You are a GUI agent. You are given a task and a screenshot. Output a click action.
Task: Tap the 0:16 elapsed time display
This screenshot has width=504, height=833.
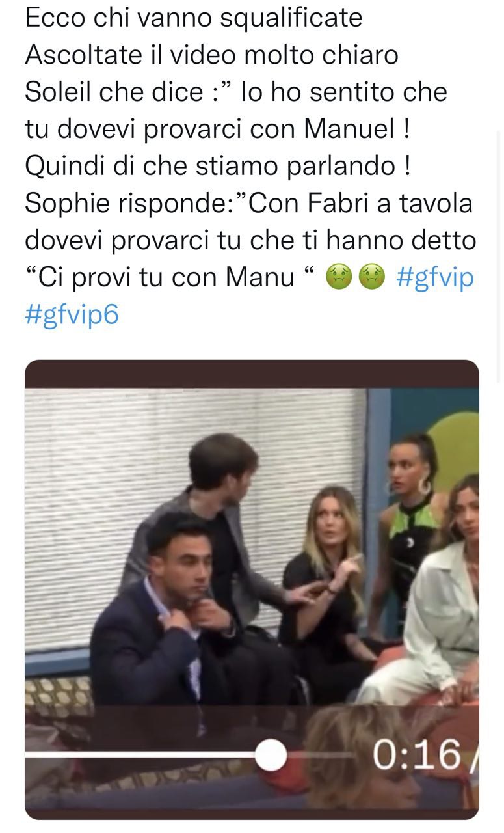click(416, 755)
